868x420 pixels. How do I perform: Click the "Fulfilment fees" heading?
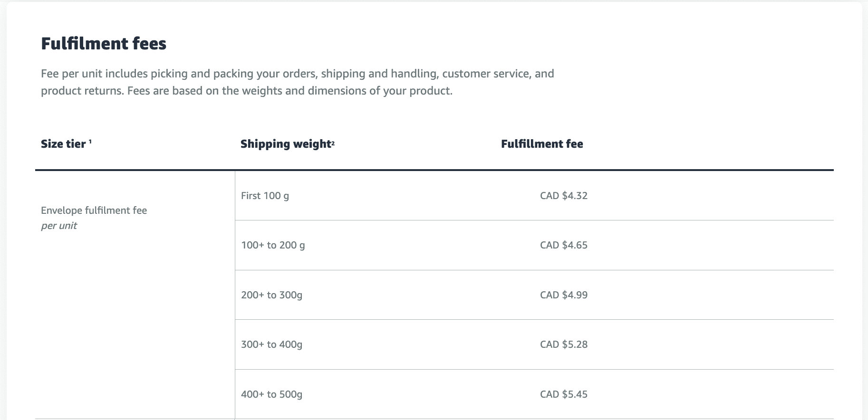pos(104,44)
